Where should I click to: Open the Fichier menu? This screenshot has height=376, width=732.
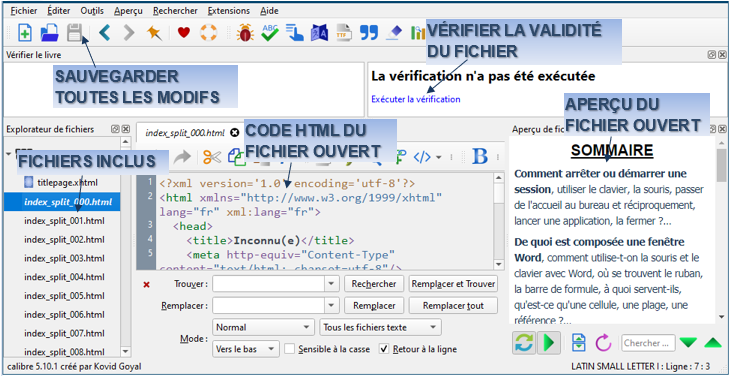click(23, 10)
